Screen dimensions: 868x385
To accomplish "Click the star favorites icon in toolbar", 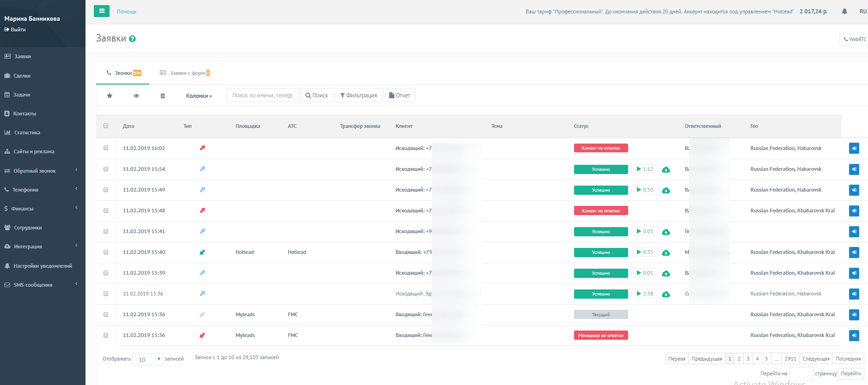I will [x=110, y=96].
